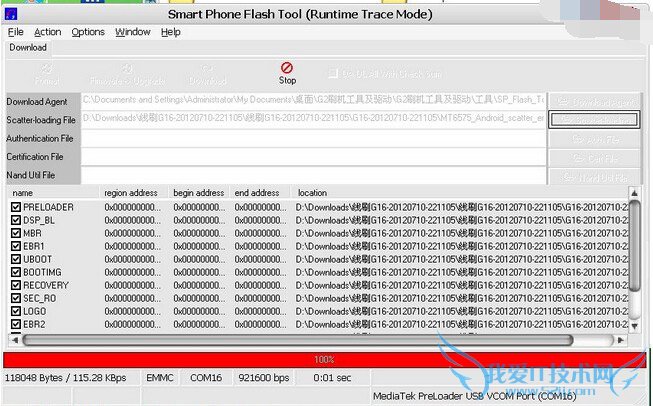The width and height of the screenshot is (653, 406).
Task: Uncheck the DSP_BL checkbox
Action: coord(16,220)
